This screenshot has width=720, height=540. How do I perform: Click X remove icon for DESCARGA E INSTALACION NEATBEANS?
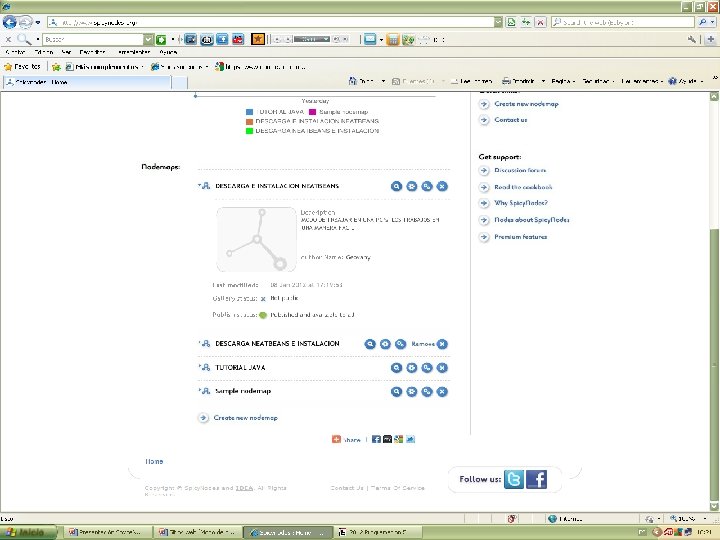[442, 186]
